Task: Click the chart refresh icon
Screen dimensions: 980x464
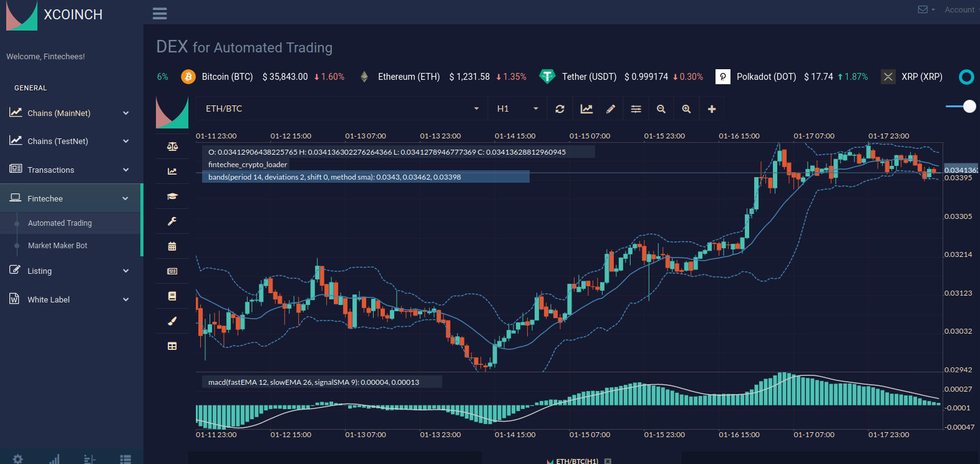Action: click(560, 109)
